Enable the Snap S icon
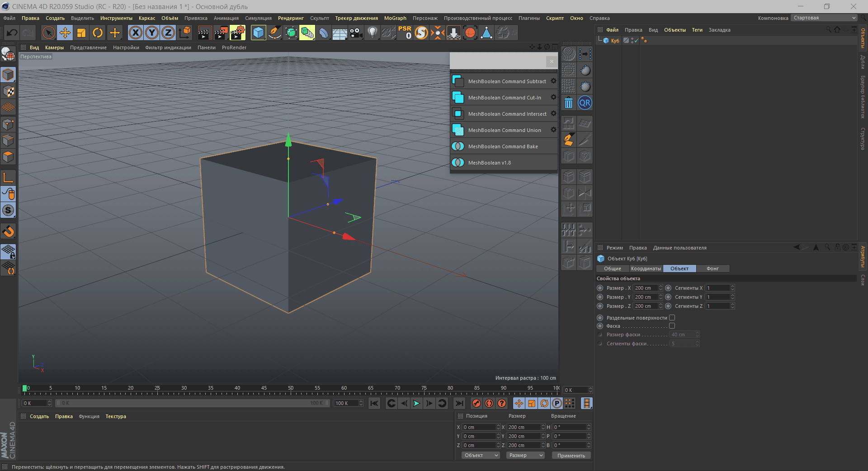 (x=8, y=210)
